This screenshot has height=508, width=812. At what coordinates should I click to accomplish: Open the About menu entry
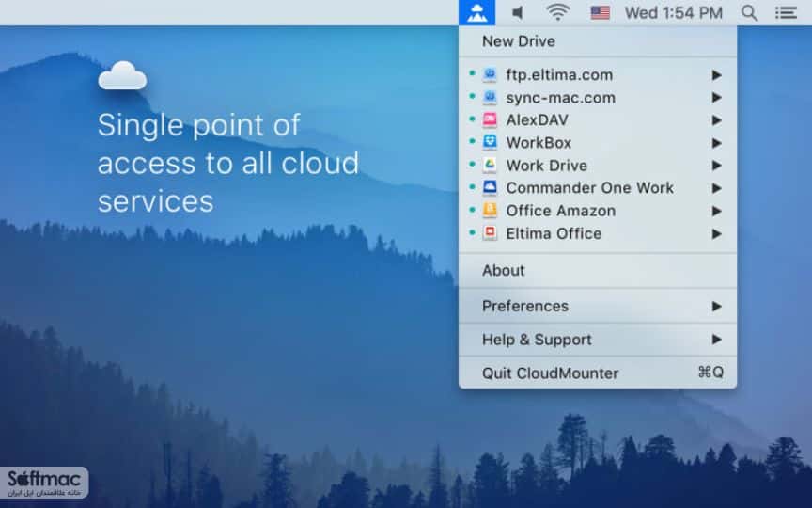(598, 271)
